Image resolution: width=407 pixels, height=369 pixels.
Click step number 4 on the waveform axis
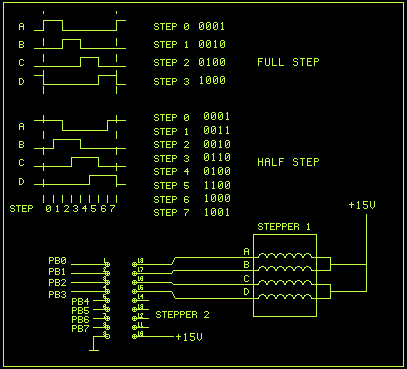click(x=85, y=209)
